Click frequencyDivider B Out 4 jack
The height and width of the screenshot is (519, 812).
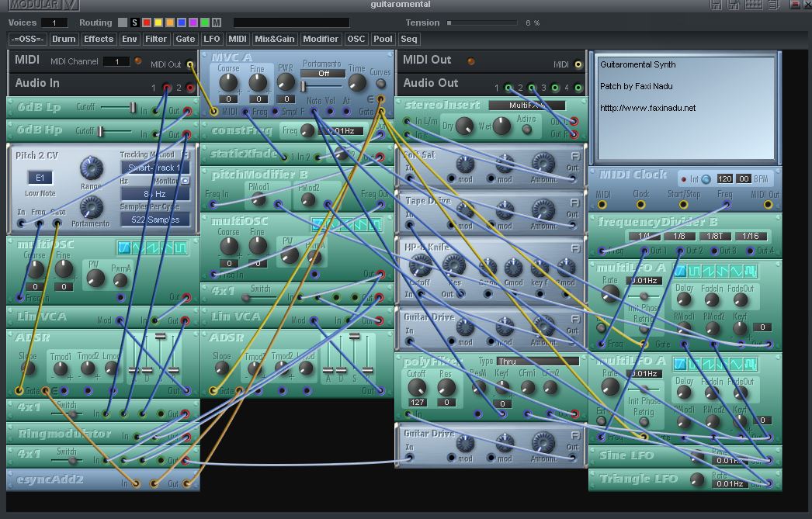coord(750,251)
